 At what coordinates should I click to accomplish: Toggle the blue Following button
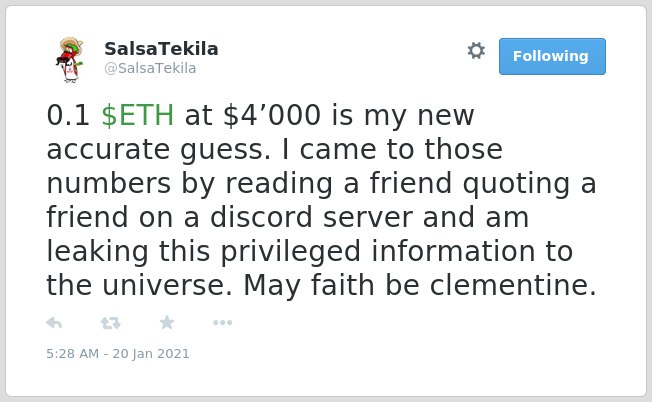pos(552,57)
